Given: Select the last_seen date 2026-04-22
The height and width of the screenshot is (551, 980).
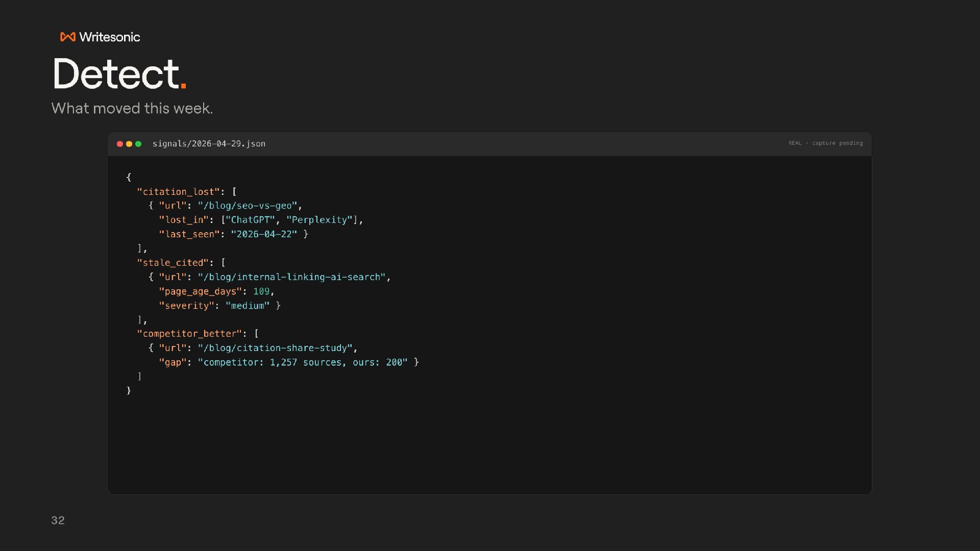Looking at the screenshot, I should tap(264, 234).
